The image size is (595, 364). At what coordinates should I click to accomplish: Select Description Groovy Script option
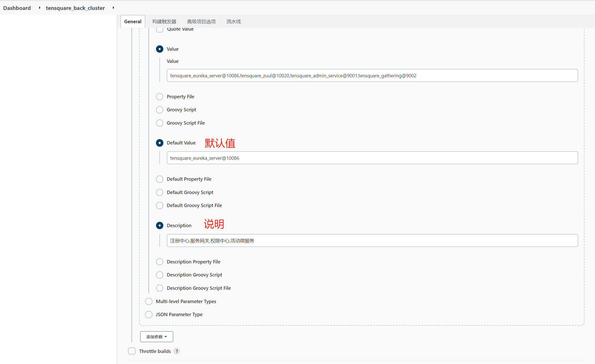160,274
